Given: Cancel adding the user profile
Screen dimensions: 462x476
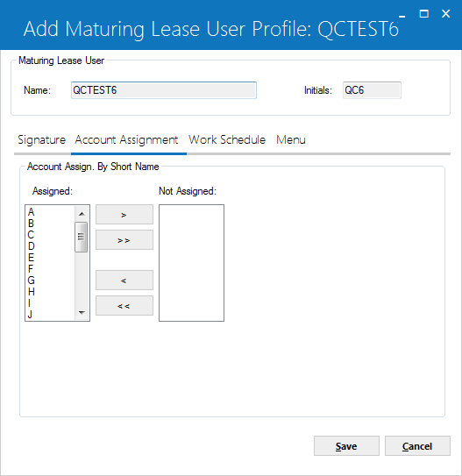Looking at the screenshot, I should (x=417, y=446).
